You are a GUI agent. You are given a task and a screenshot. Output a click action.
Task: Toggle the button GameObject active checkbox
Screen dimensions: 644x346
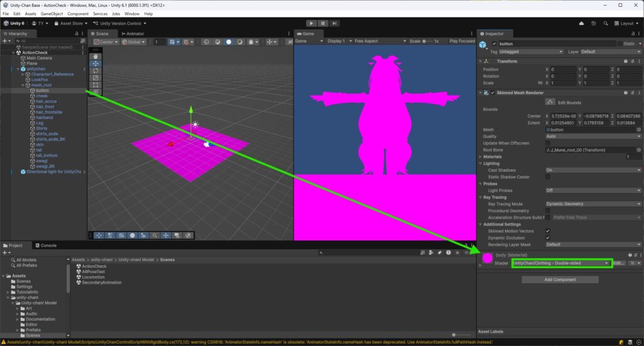pyautogui.click(x=494, y=43)
